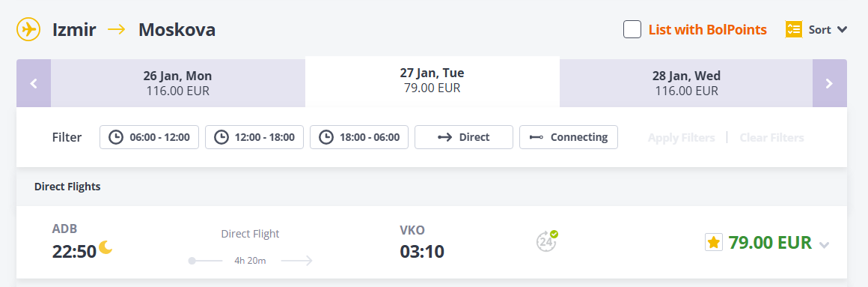Viewport: 868px width, 287px height.
Task: Toggle the 12:00 - 18:00 time filter
Action: [x=254, y=137]
